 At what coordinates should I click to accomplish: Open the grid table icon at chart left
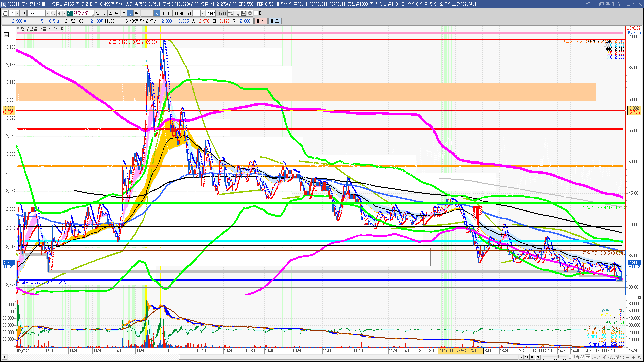coord(6,35)
